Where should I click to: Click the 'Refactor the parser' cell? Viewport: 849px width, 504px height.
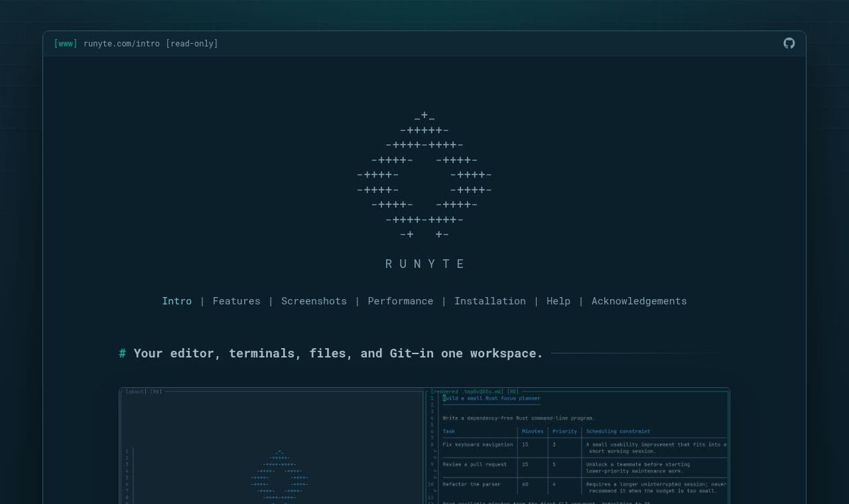pyautogui.click(x=472, y=484)
